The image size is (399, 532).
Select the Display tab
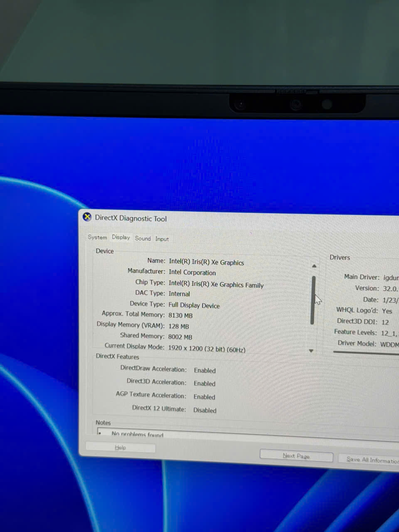(x=121, y=237)
